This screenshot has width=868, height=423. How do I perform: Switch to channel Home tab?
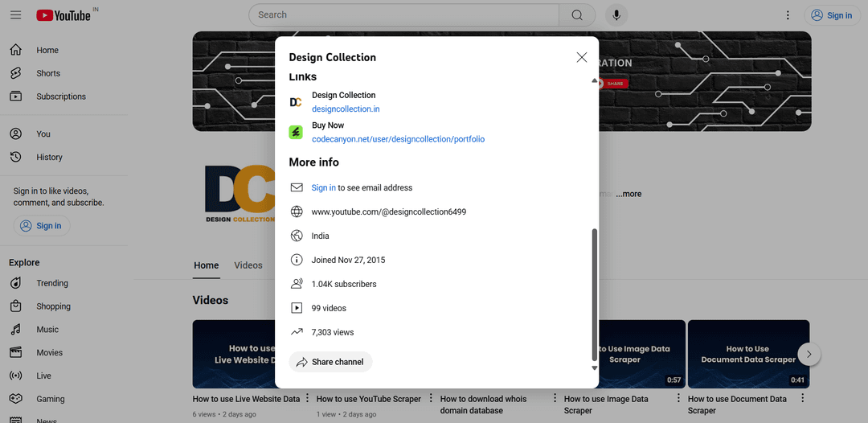tap(206, 265)
